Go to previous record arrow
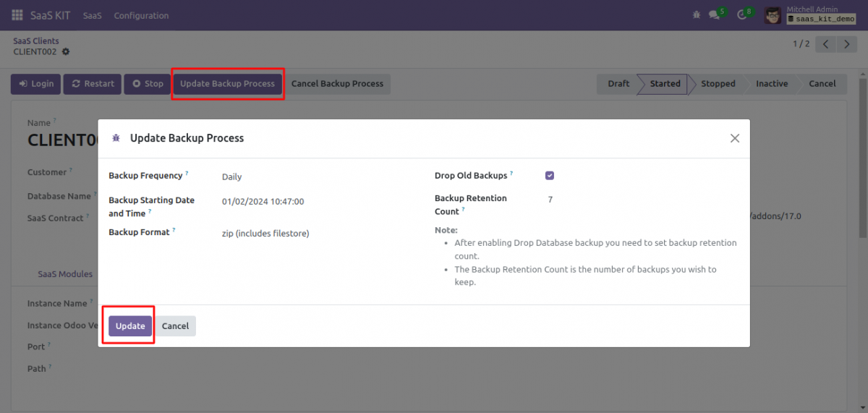Image resolution: width=868 pixels, height=413 pixels. (826, 44)
